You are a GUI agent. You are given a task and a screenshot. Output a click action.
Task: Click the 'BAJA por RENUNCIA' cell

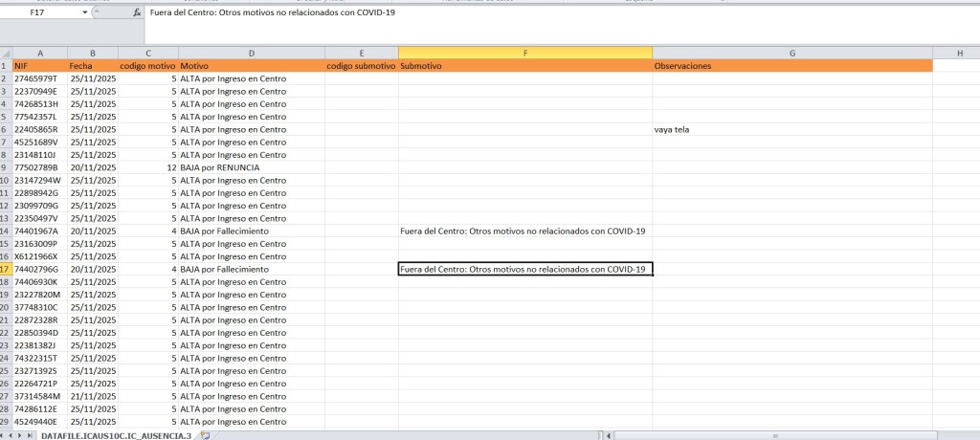tap(251, 167)
